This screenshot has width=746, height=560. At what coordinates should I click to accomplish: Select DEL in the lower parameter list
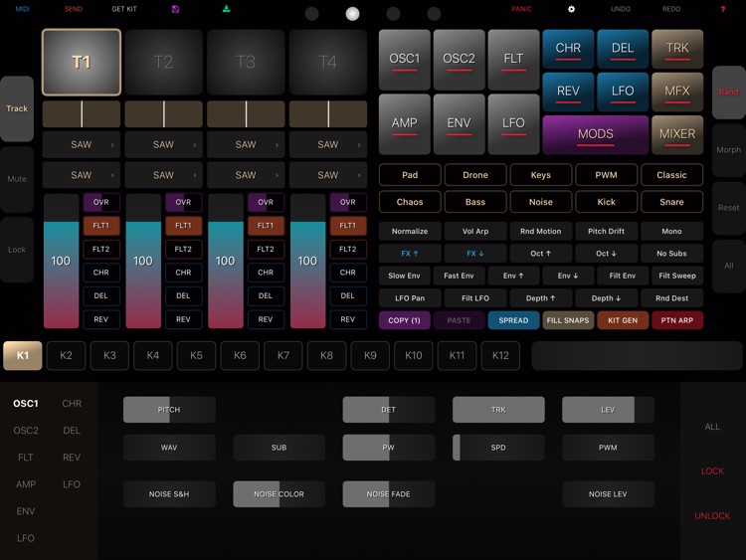(72, 431)
